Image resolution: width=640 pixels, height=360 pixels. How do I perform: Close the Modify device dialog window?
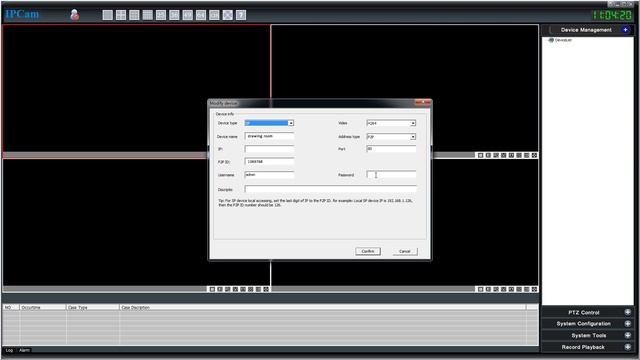(423, 102)
